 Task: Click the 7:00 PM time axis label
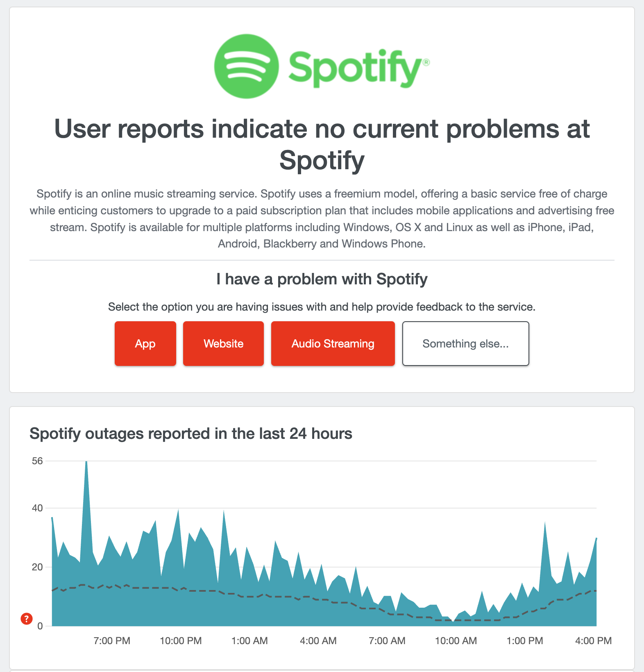[x=112, y=640]
